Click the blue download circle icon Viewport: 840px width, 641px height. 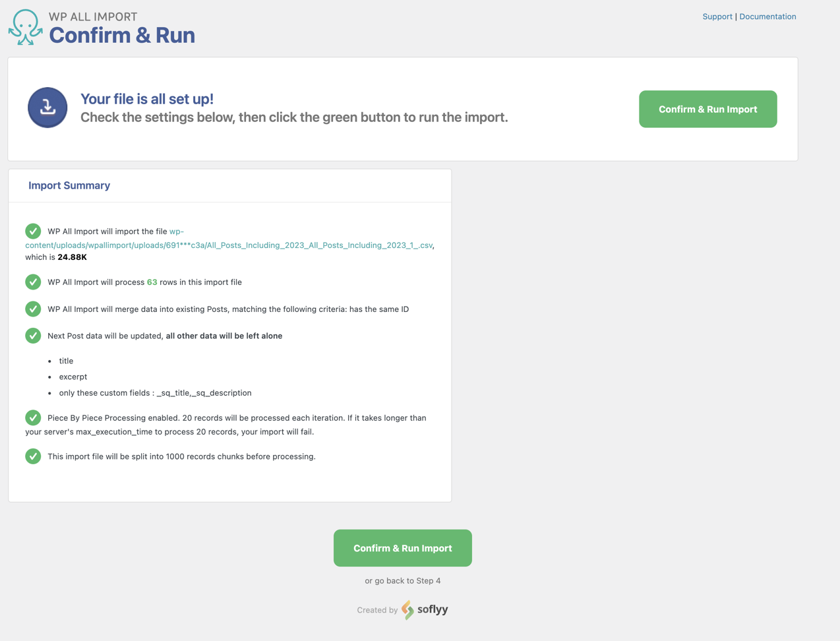coord(47,107)
